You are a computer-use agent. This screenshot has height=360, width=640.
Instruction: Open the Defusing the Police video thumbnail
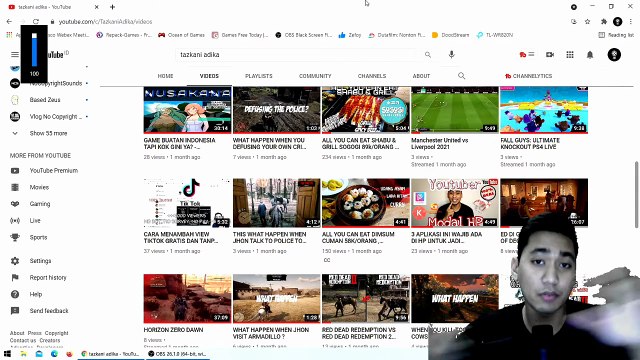[x=277, y=110]
